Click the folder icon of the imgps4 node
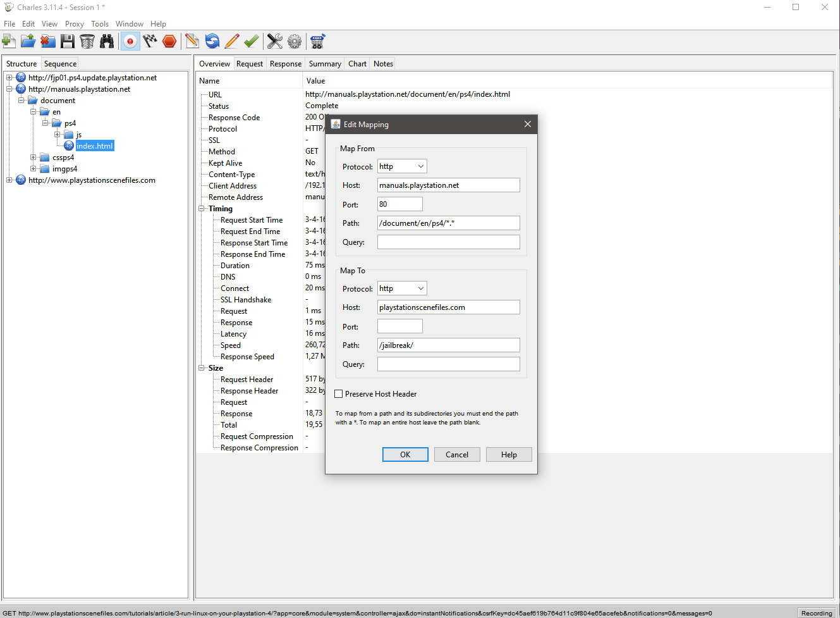The image size is (840, 618). click(45, 169)
